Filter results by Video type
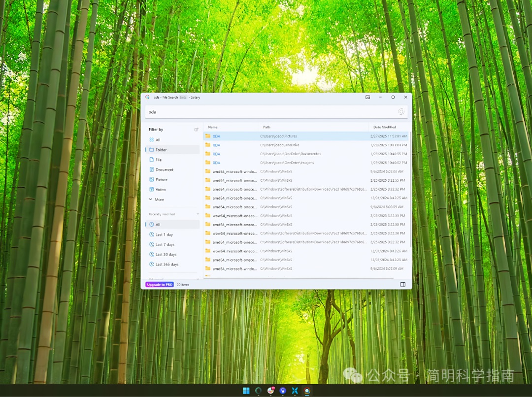Viewport: 532px width, 397px height. point(161,190)
